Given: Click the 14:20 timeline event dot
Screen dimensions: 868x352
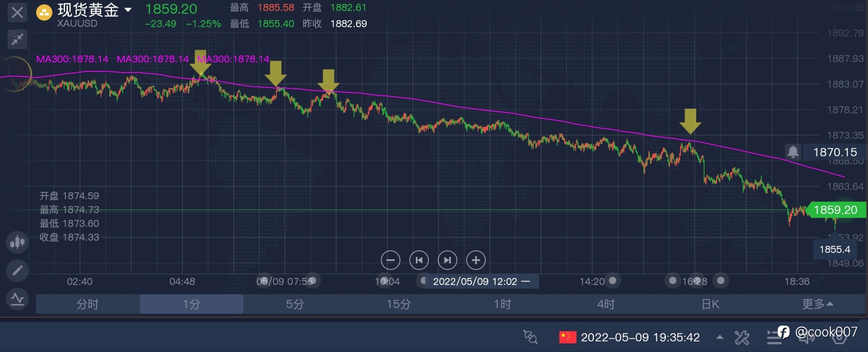Looking at the screenshot, I should point(613,281).
